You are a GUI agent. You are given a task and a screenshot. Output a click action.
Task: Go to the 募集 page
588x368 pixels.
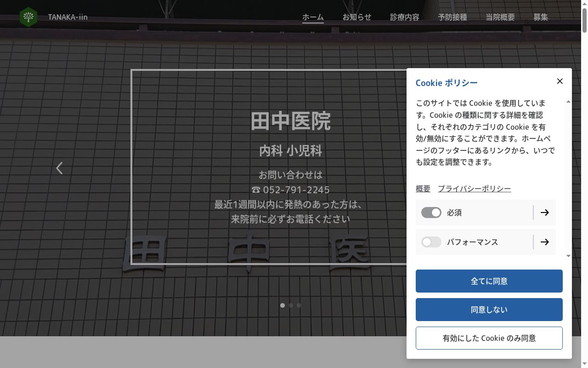(x=541, y=17)
